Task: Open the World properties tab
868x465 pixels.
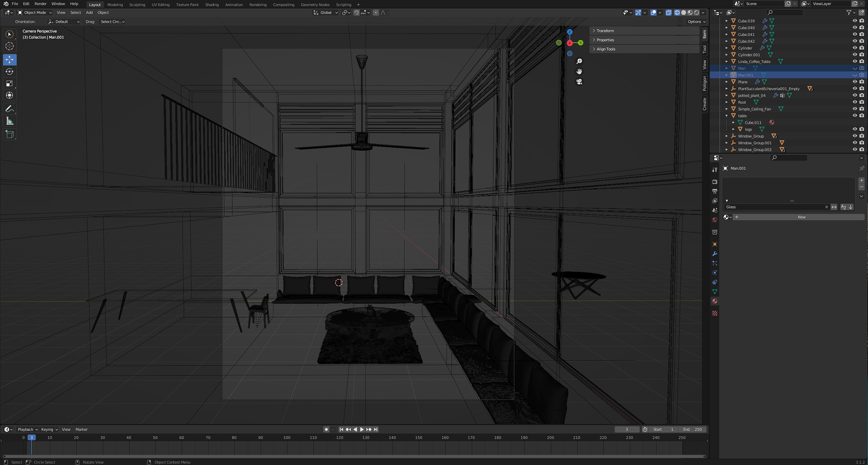Action: click(715, 220)
